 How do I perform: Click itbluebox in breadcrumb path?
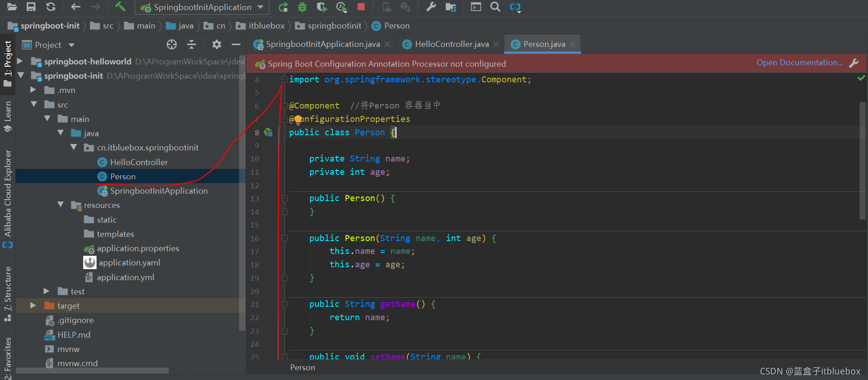267,26
